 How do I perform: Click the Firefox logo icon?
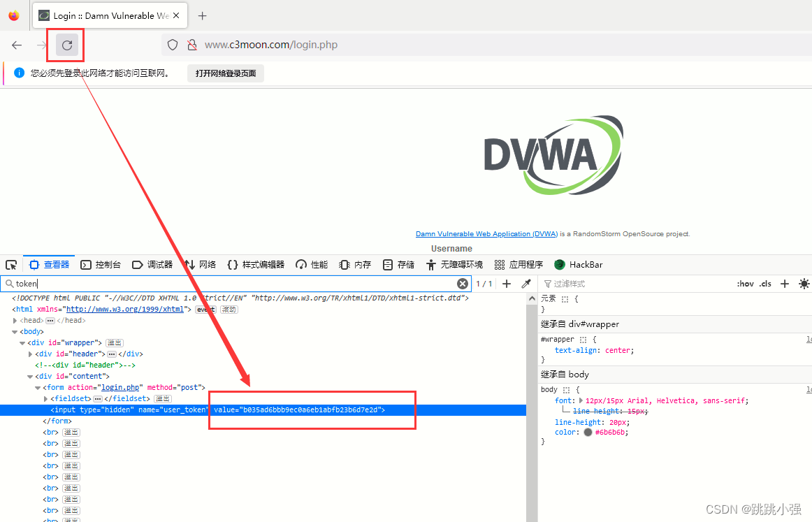tap(14, 15)
